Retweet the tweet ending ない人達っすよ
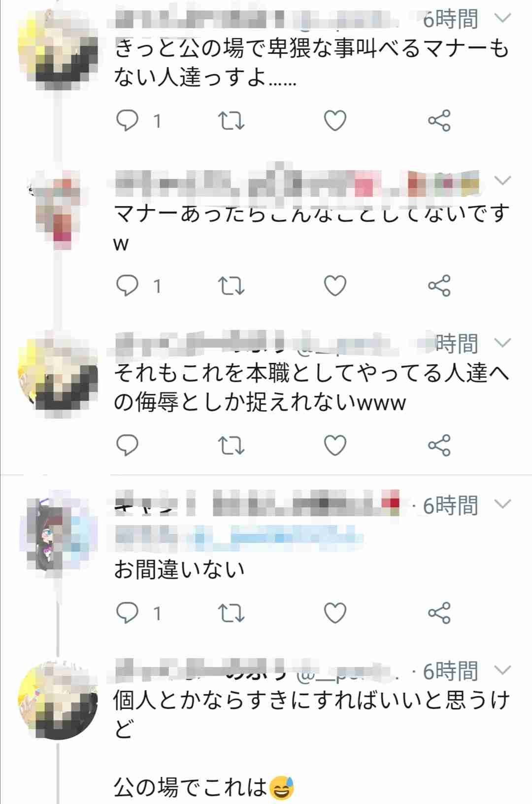Screen dimensions: 532x804 pyautogui.click(x=231, y=121)
